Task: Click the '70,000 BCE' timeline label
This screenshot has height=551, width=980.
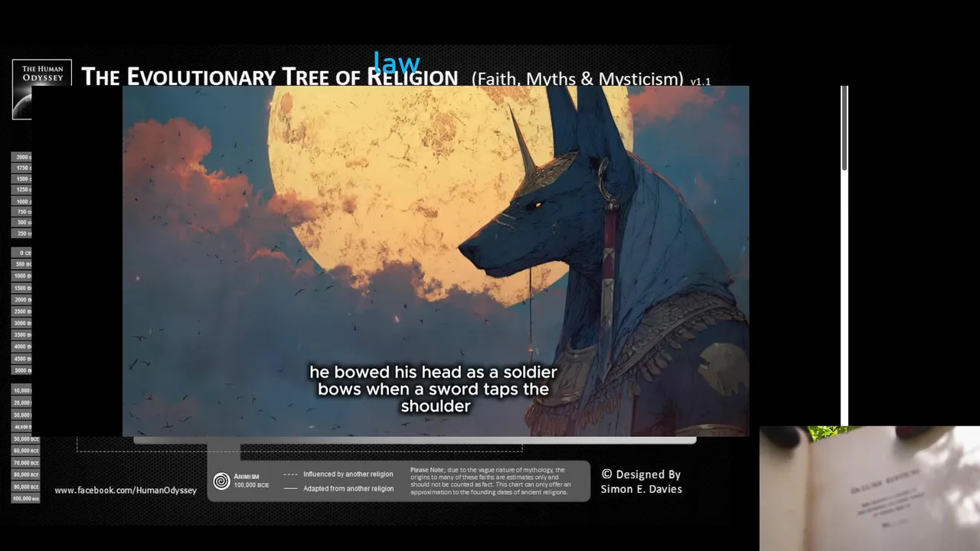Action: coord(25,463)
